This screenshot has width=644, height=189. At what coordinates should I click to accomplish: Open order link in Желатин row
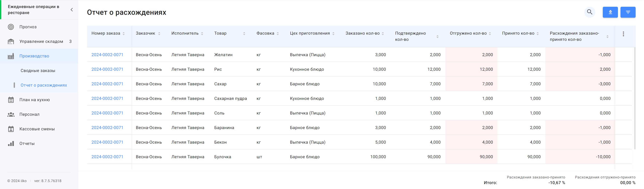click(x=107, y=55)
